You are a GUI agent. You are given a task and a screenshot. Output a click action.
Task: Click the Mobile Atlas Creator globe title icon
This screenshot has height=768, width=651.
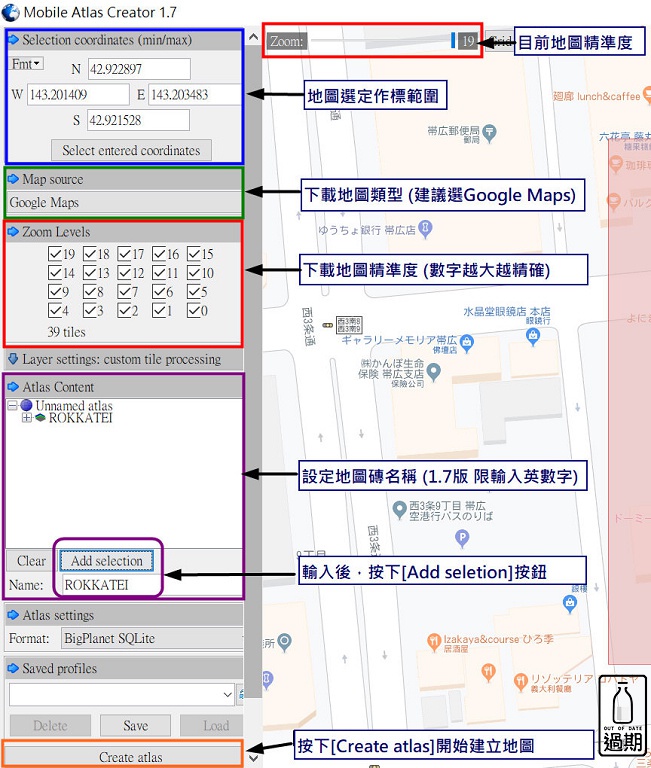(10, 12)
